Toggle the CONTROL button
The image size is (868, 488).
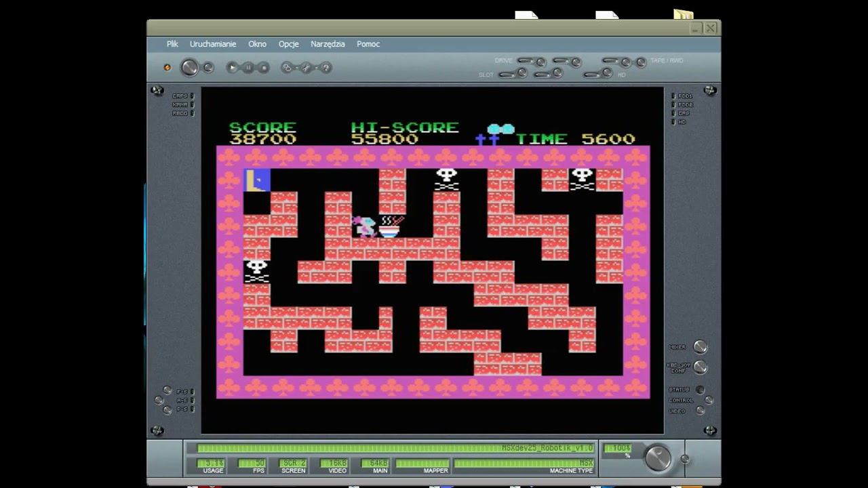pos(709,400)
